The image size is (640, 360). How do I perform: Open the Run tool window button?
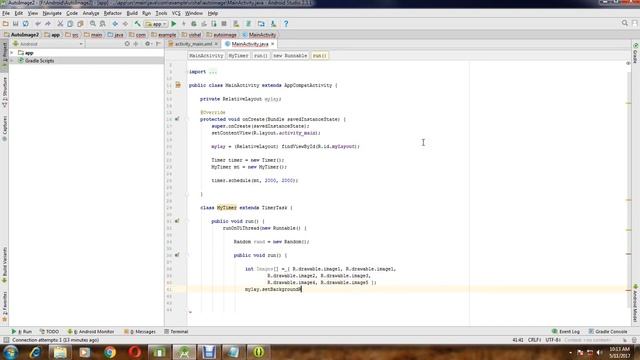[x=22, y=332]
